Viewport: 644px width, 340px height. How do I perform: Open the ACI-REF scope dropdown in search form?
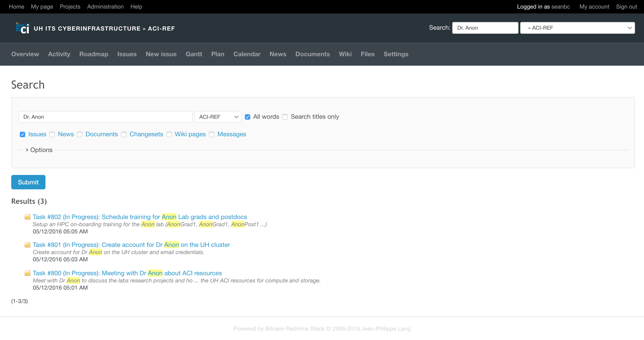point(218,117)
